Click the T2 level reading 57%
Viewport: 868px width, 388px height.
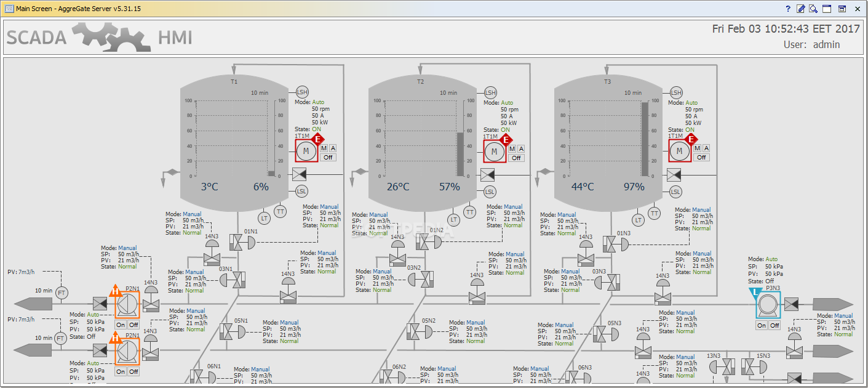coord(449,187)
